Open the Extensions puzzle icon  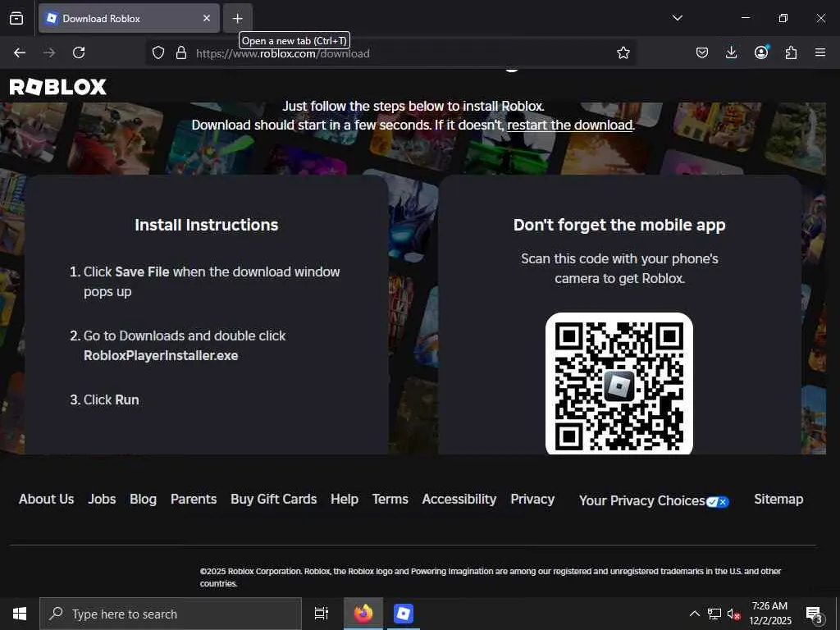click(791, 52)
